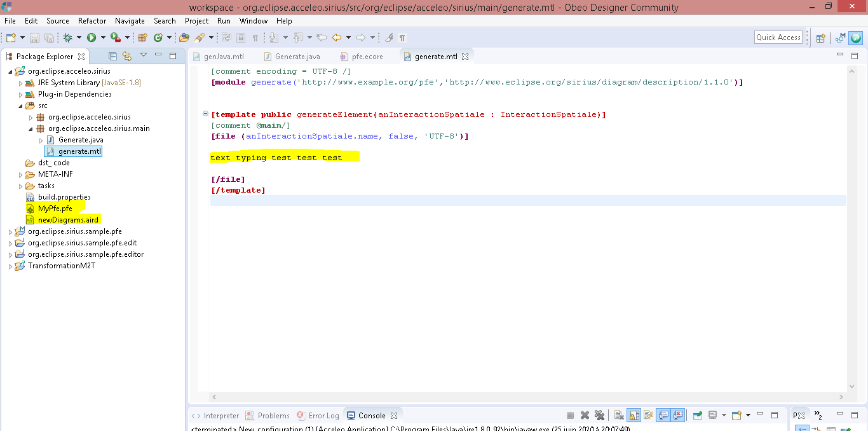Viewport: 868px width, 431px height.
Task: Open the Problems view tab
Action: click(x=268, y=416)
